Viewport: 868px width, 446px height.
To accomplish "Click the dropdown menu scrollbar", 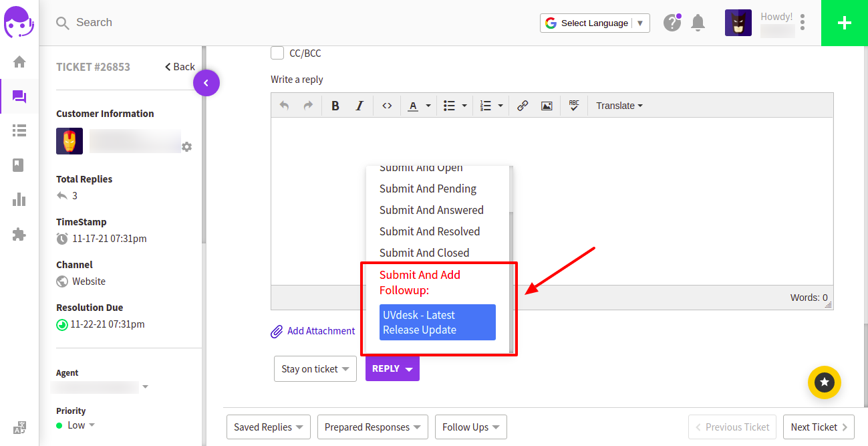I will 511,281.
